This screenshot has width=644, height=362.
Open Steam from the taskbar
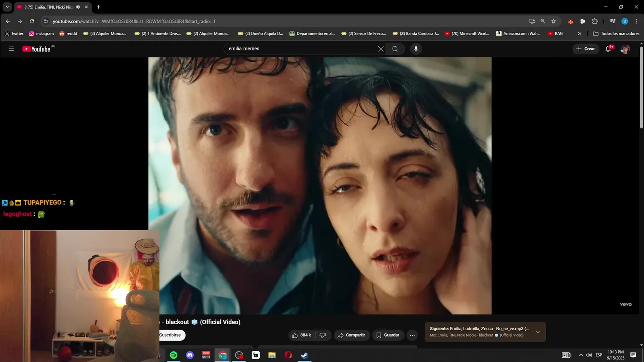coord(305,355)
